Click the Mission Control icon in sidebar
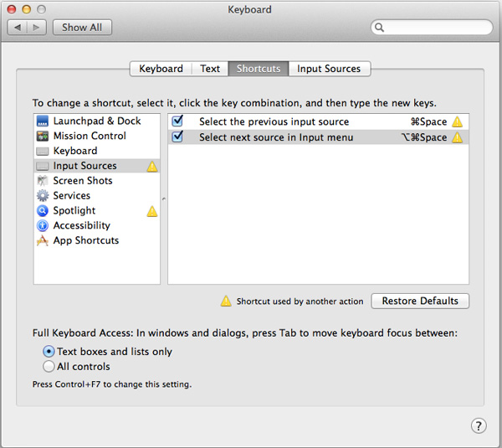Viewport: 502px width, 448px height. (x=43, y=136)
